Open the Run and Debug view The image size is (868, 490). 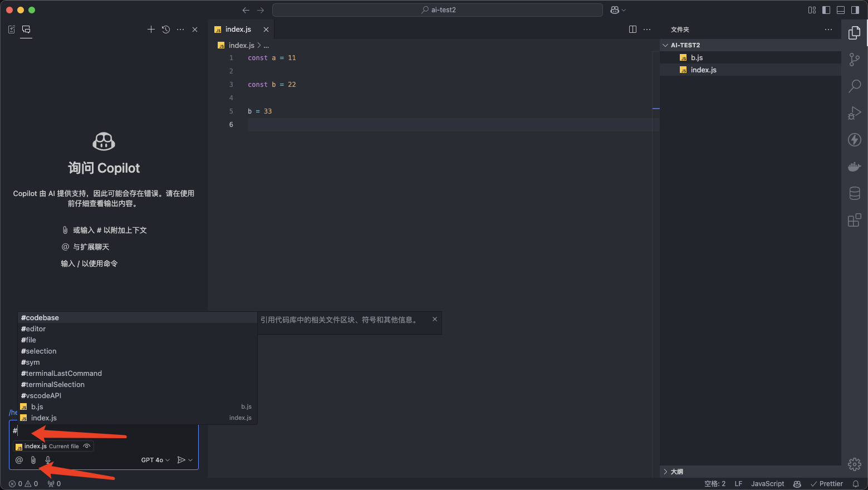(x=855, y=113)
